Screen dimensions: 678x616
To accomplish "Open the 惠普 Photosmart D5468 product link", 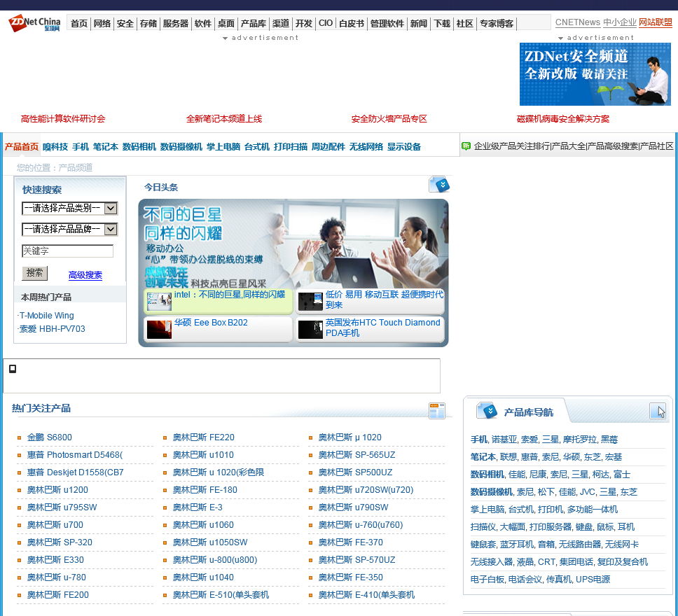I will tap(75, 455).
